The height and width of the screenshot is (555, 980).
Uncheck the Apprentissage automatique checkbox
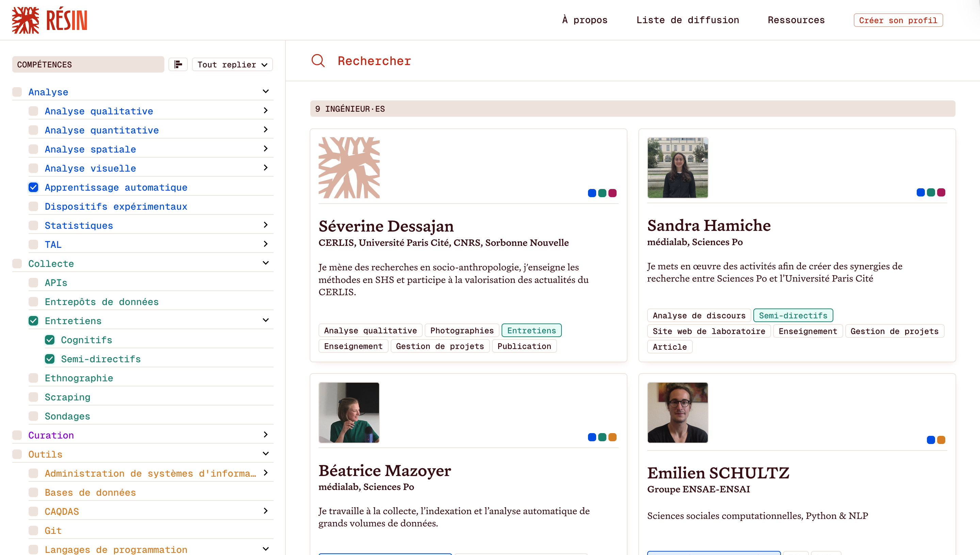point(33,187)
